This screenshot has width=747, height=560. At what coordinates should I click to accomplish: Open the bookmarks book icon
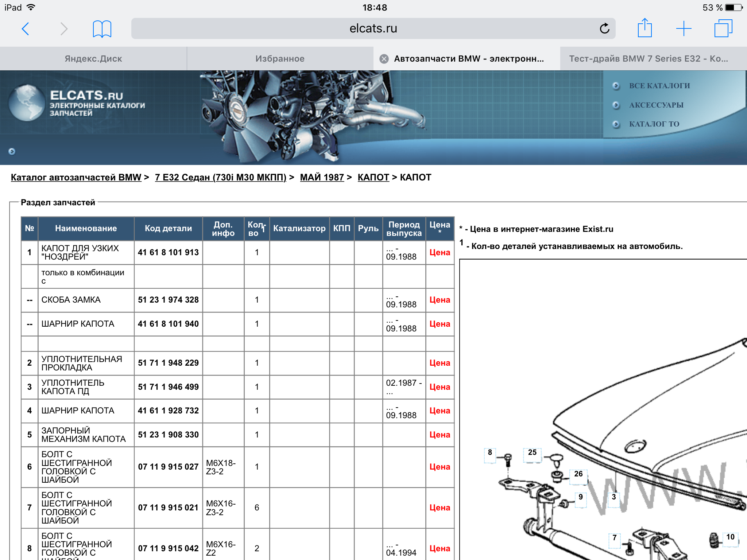tap(102, 29)
